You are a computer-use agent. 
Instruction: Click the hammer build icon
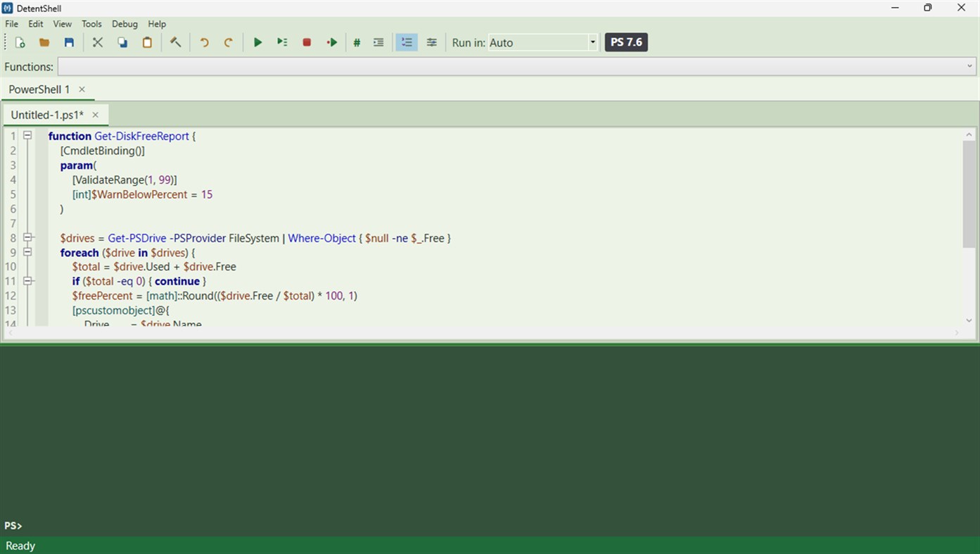(176, 42)
